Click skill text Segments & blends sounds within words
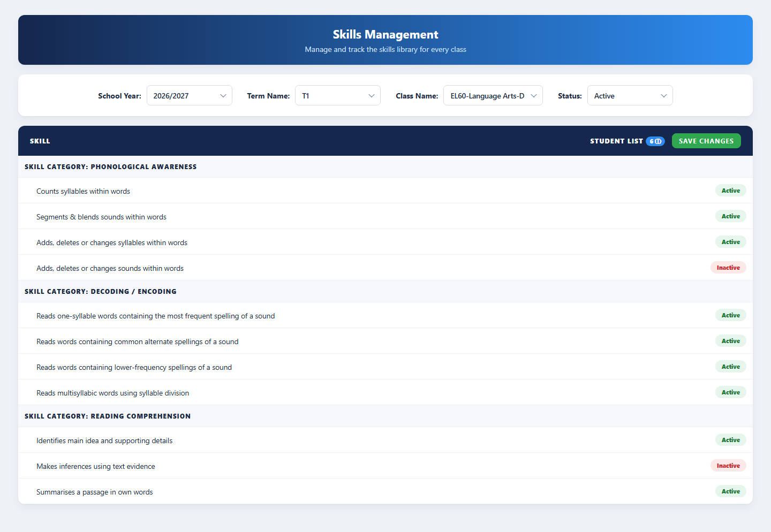The width and height of the screenshot is (771, 532). coord(101,217)
